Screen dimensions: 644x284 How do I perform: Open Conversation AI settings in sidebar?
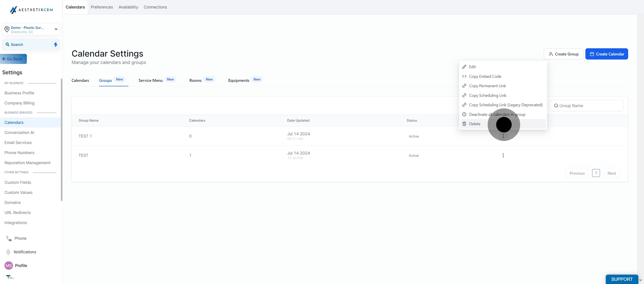(19, 133)
